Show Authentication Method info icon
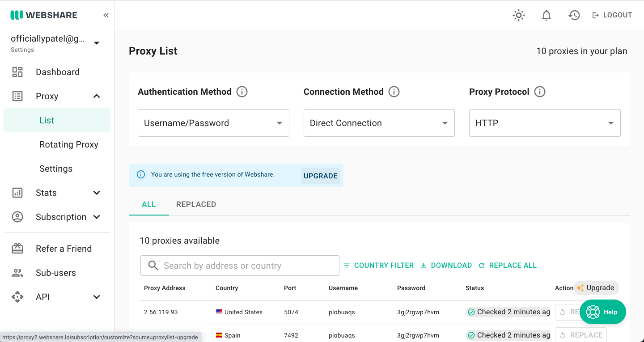Image resolution: width=644 pixels, height=342 pixels. [242, 92]
